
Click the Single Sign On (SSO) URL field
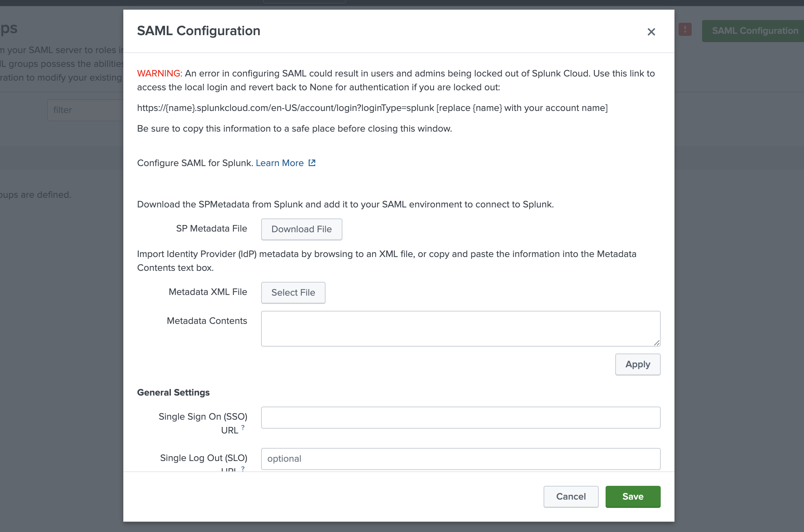tap(461, 418)
